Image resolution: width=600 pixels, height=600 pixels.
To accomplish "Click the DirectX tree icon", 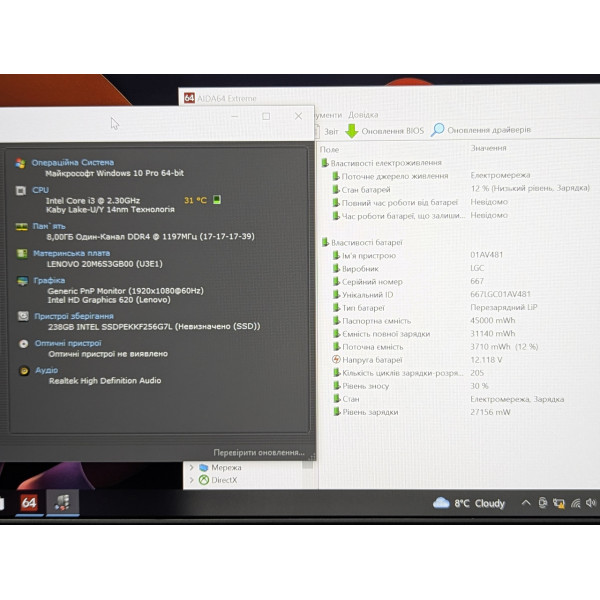I will (x=204, y=480).
